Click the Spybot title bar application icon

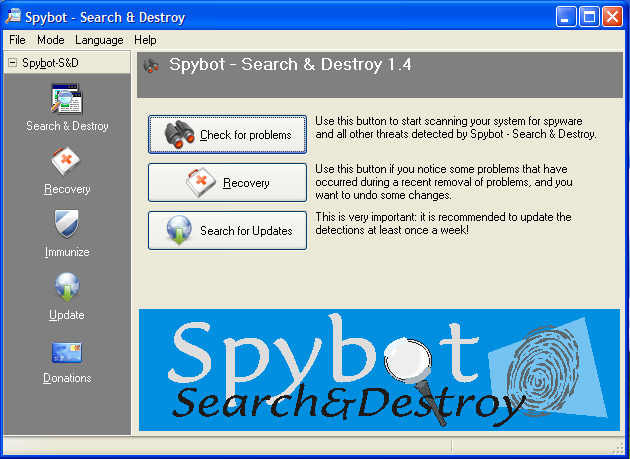click(13, 16)
